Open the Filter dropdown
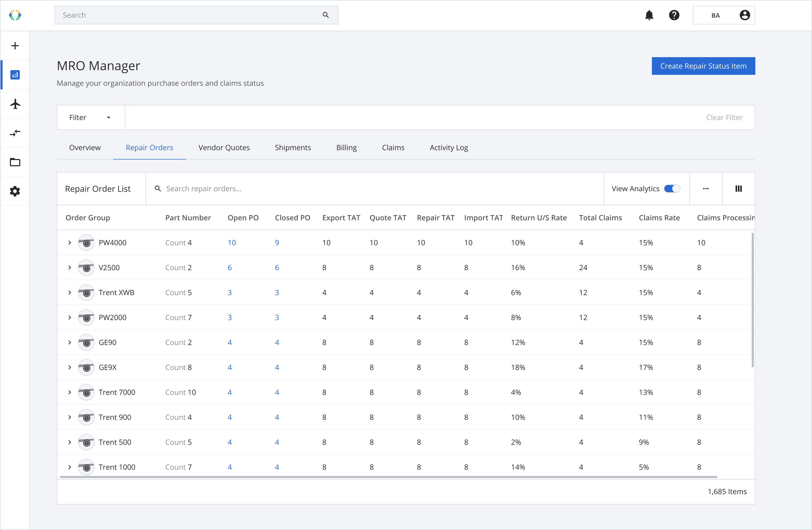 (x=90, y=117)
